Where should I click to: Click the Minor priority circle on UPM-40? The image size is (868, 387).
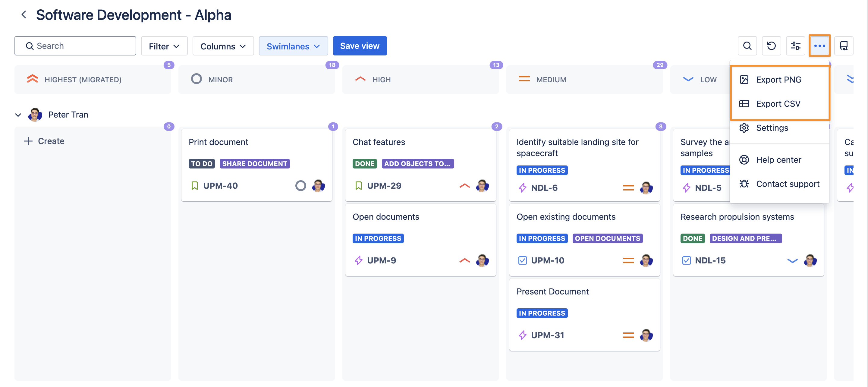click(300, 185)
